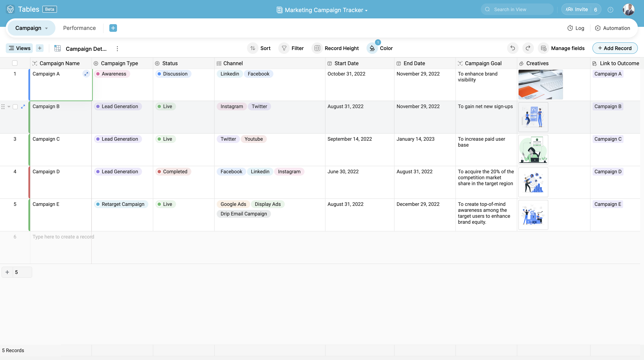Image resolution: width=644 pixels, height=360 pixels.
Task: Switch to the Performance tab
Action: pyautogui.click(x=79, y=28)
